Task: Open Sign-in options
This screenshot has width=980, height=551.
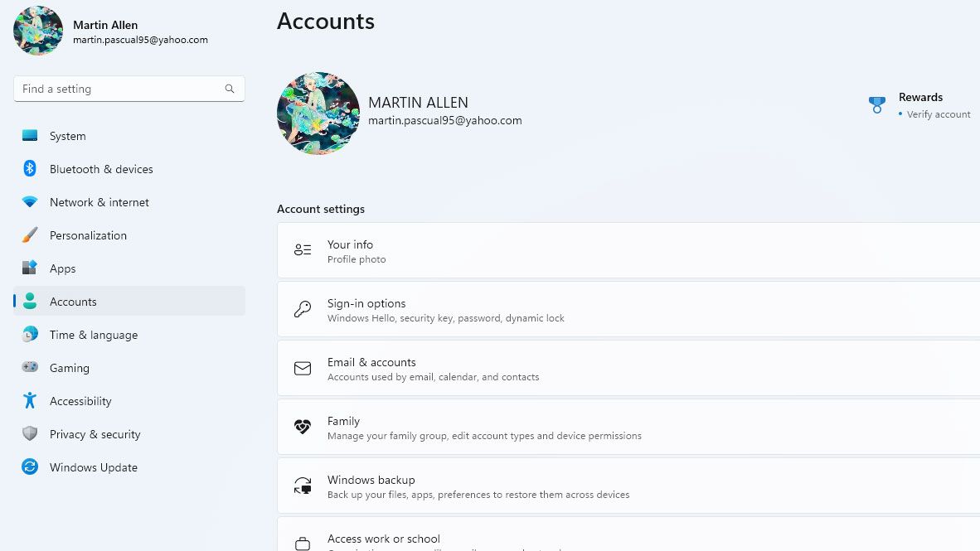Action: [x=628, y=309]
